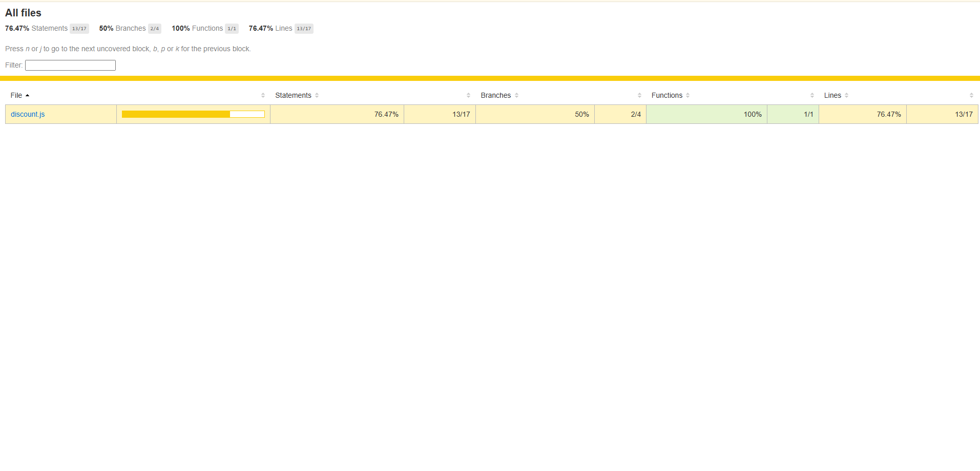Select the Branches 2/4 cell in discount.js row
The width and height of the screenshot is (980, 471).
(620, 114)
